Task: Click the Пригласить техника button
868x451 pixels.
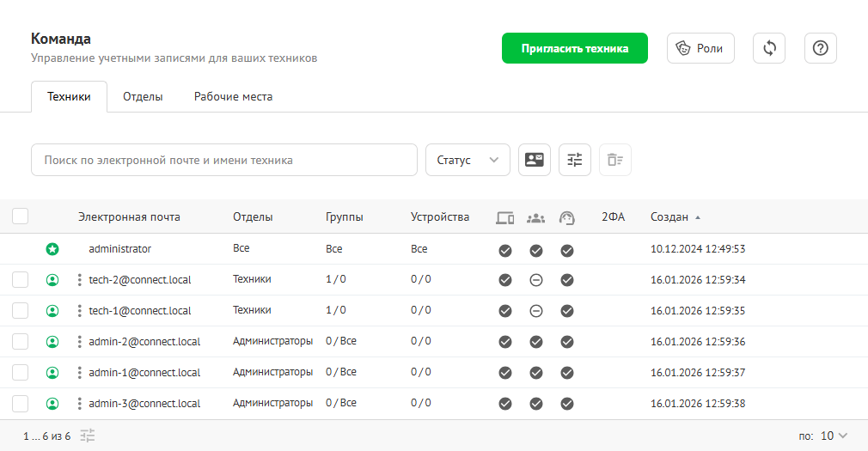Action: tap(574, 49)
